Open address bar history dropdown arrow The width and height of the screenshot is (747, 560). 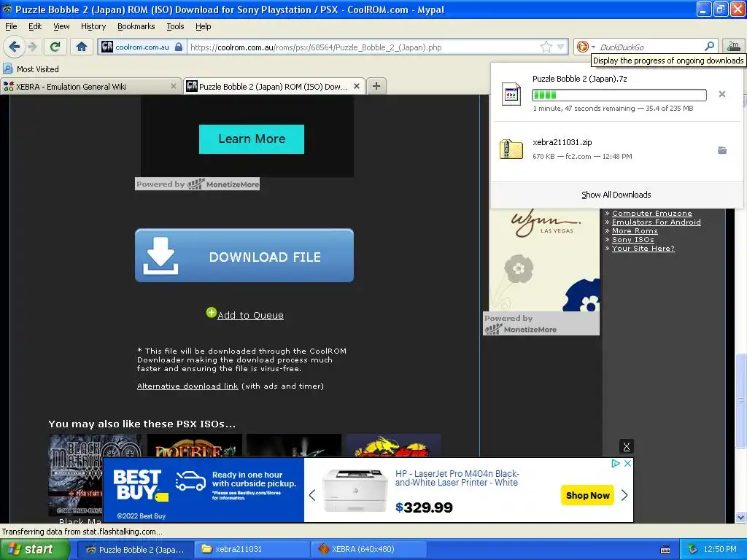point(561,47)
